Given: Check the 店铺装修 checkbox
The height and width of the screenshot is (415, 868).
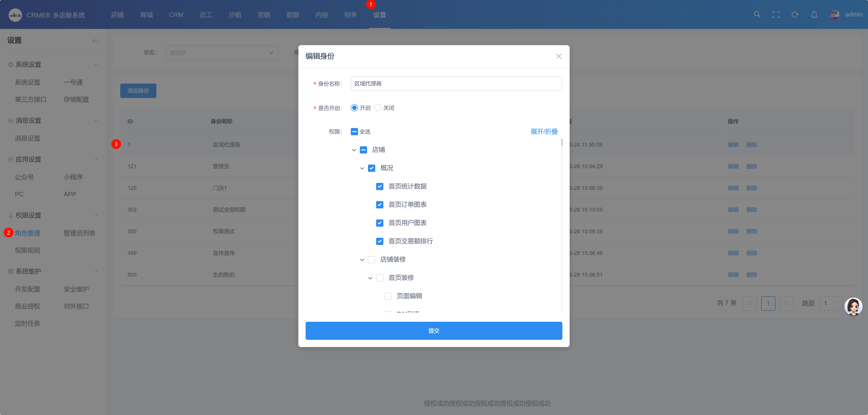Looking at the screenshot, I should pyautogui.click(x=371, y=259).
